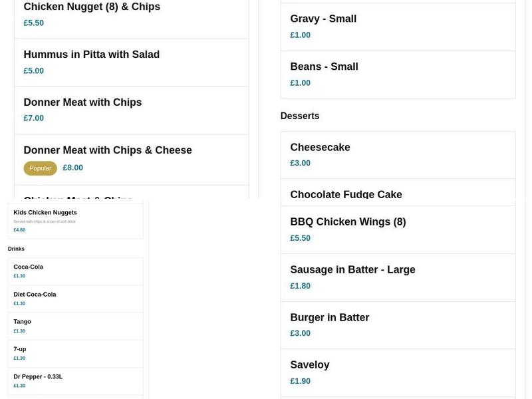532x399 pixels.
Task: Choose Donner Meat with Chips
Action: tap(82, 102)
